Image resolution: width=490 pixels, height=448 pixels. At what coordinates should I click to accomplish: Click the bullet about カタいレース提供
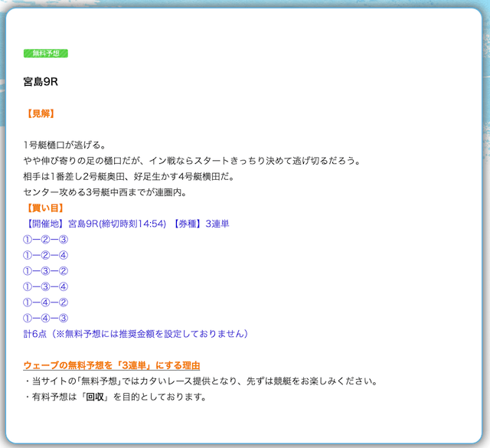pyautogui.click(x=201, y=381)
